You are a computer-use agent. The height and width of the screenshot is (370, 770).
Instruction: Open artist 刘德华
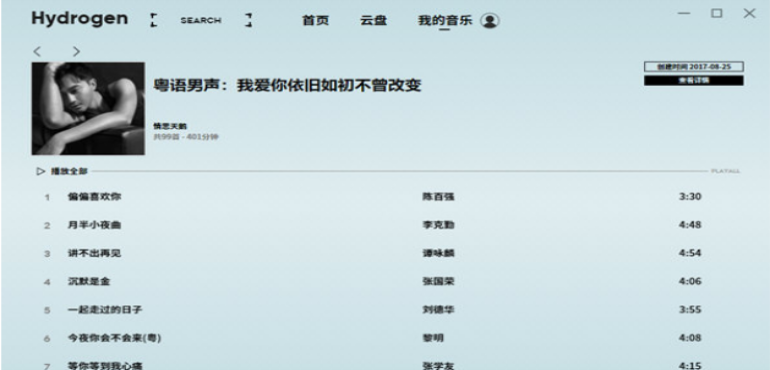(x=438, y=310)
